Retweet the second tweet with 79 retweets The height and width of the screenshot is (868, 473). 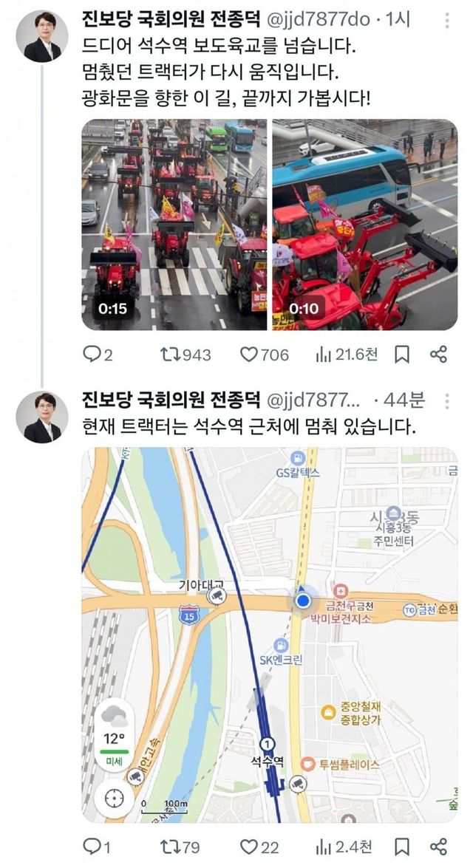[x=180, y=847]
